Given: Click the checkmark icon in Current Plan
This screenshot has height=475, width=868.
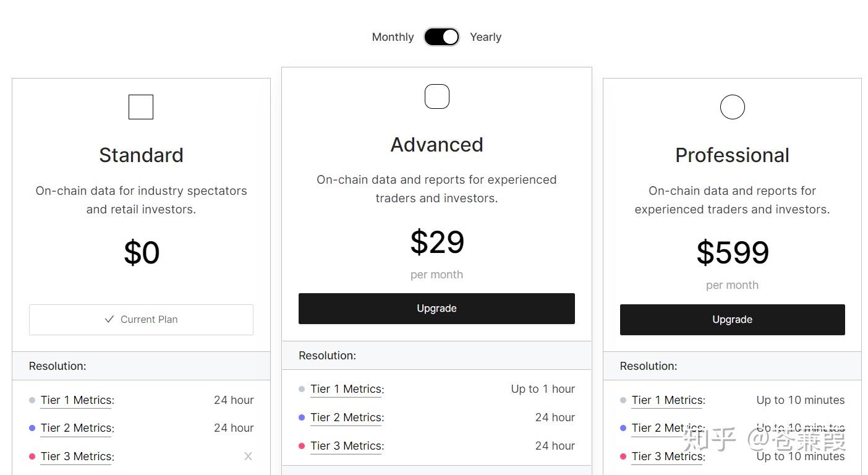Looking at the screenshot, I should (109, 319).
